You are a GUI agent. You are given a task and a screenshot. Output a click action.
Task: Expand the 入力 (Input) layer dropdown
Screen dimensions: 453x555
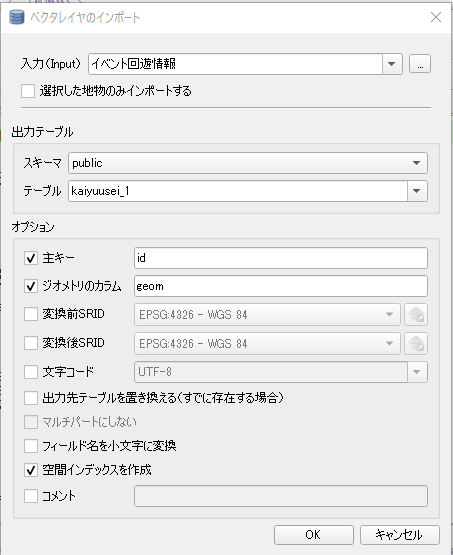(392, 64)
